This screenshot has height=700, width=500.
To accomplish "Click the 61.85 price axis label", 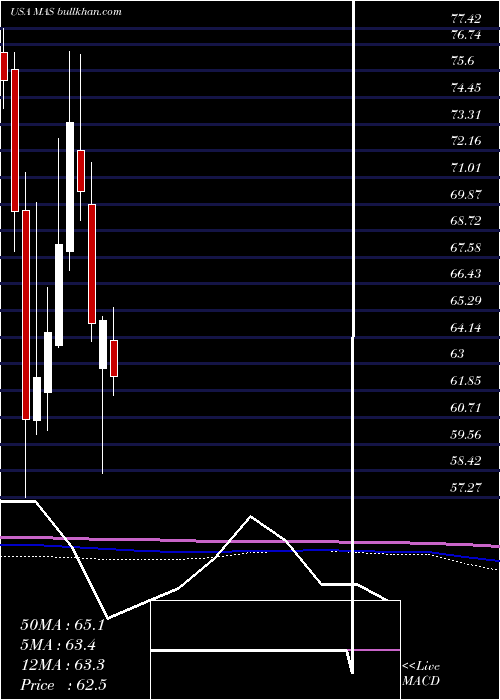I will coord(466,381).
